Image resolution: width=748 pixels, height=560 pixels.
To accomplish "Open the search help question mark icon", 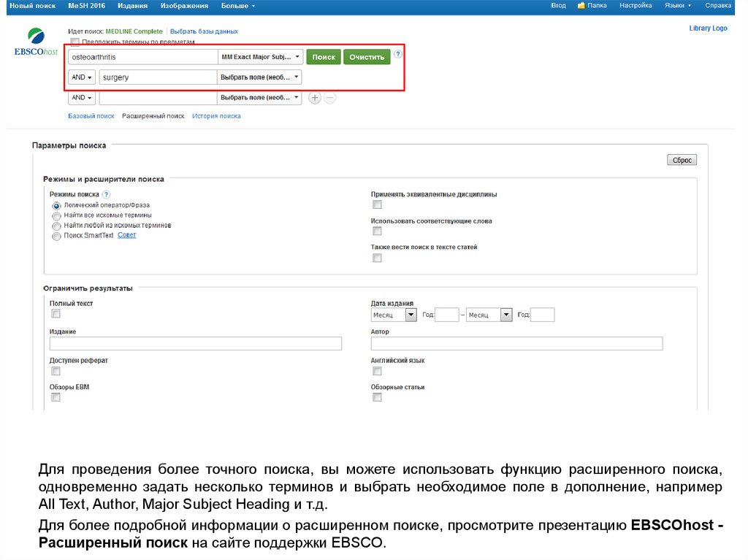I will click(398, 54).
